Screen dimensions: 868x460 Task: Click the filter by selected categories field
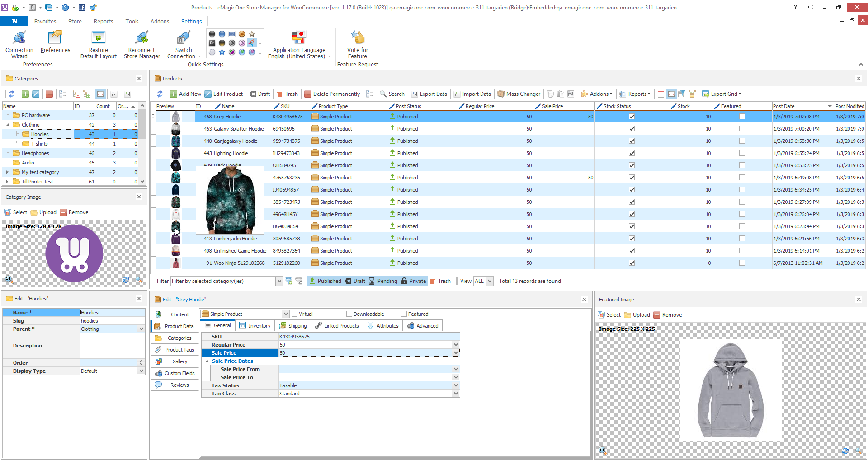point(224,281)
